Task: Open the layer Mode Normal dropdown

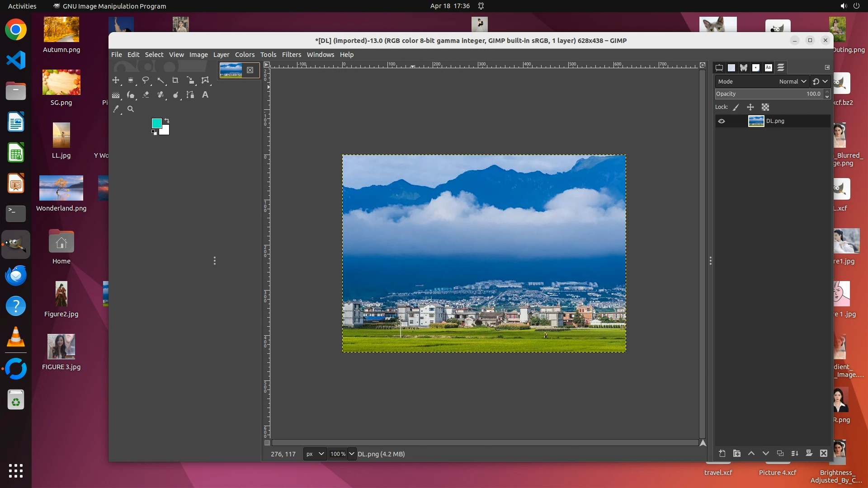Action: point(793,81)
